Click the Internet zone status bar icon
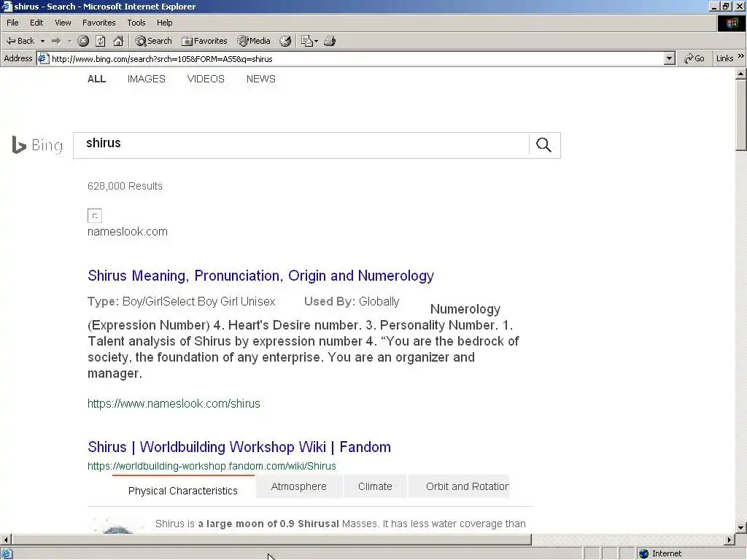747x560 pixels. pyautogui.click(x=644, y=553)
